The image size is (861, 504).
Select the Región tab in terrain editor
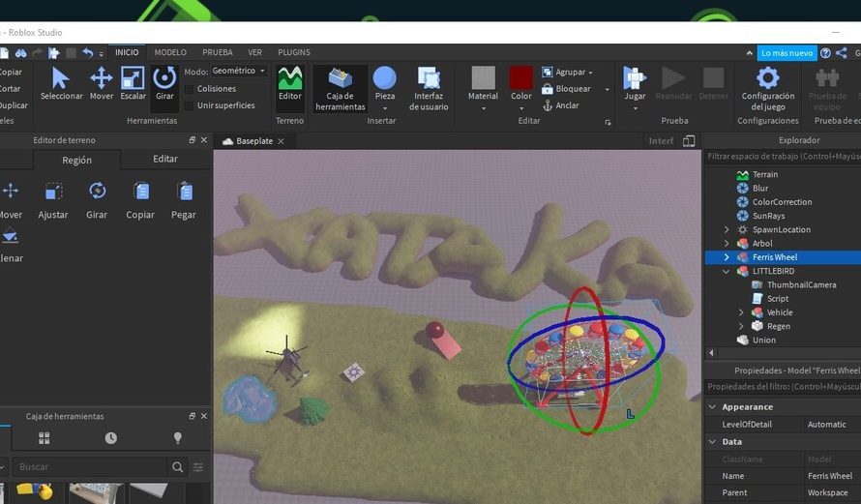coord(76,160)
